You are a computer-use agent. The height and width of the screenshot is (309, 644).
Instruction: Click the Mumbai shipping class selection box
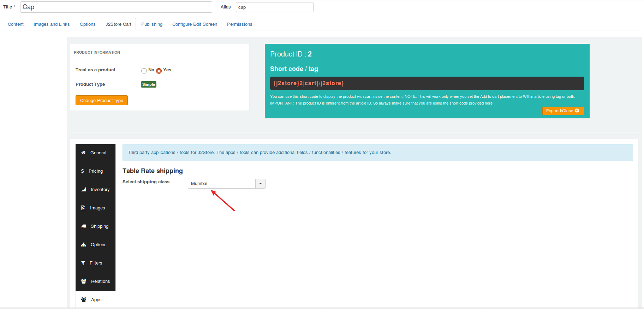click(221, 184)
